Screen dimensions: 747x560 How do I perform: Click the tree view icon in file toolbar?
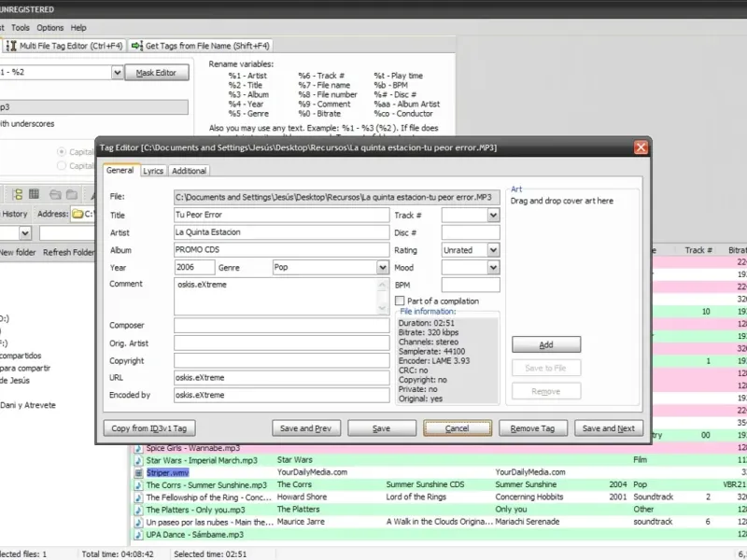point(16,194)
